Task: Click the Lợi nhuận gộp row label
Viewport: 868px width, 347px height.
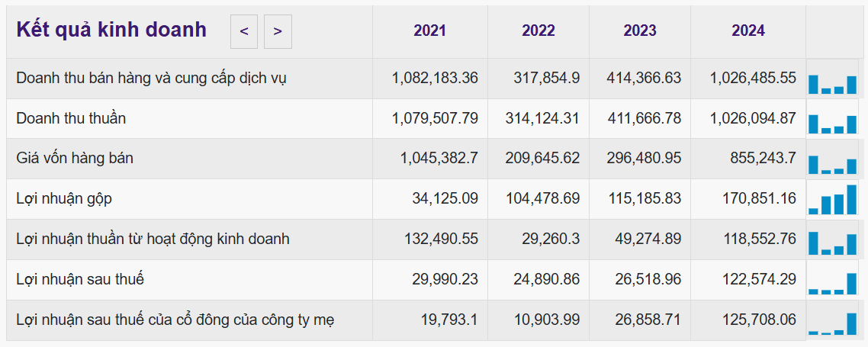Action: click(x=64, y=198)
